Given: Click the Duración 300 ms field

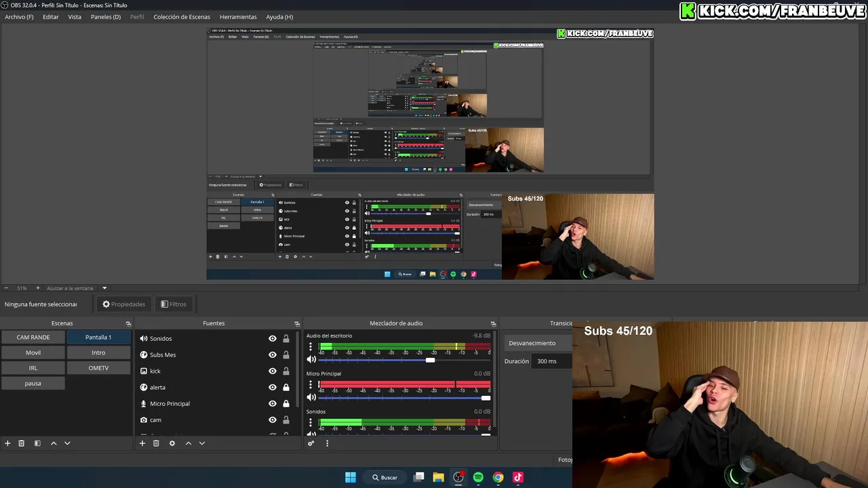Looking at the screenshot, I should (553, 361).
